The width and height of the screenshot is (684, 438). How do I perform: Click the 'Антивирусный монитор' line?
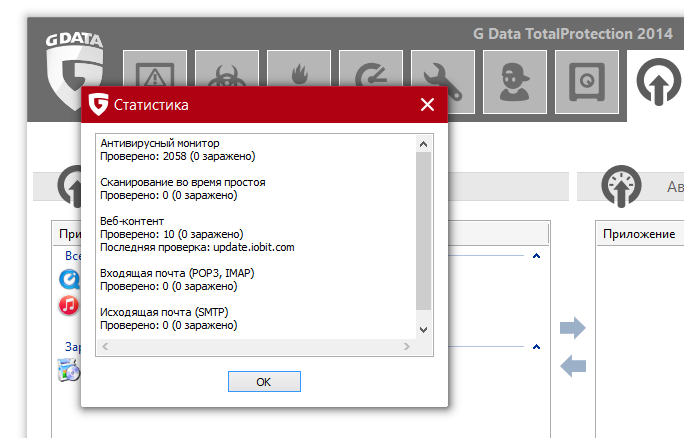coord(160,143)
